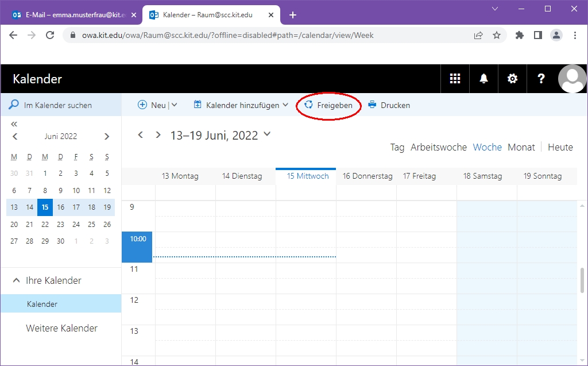The width and height of the screenshot is (588, 366).
Task: Collapse sidebar with double chevron icon
Action: pyautogui.click(x=14, y=124)
